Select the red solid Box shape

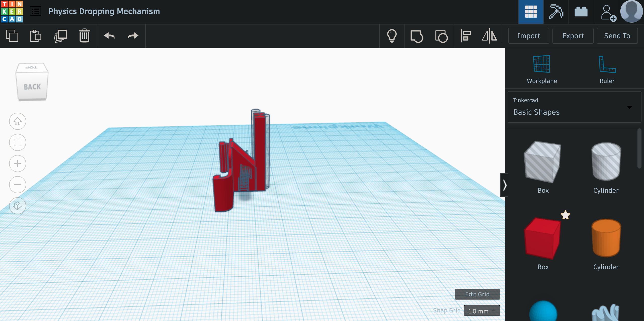point(543,238)
